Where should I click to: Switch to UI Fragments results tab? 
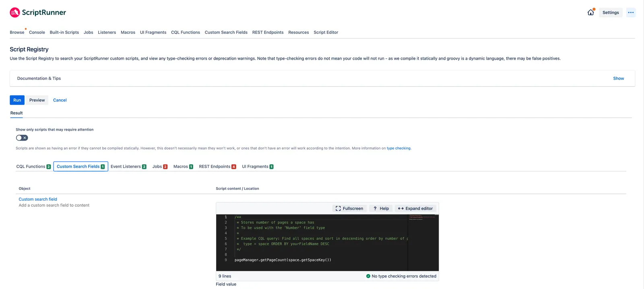258,166
